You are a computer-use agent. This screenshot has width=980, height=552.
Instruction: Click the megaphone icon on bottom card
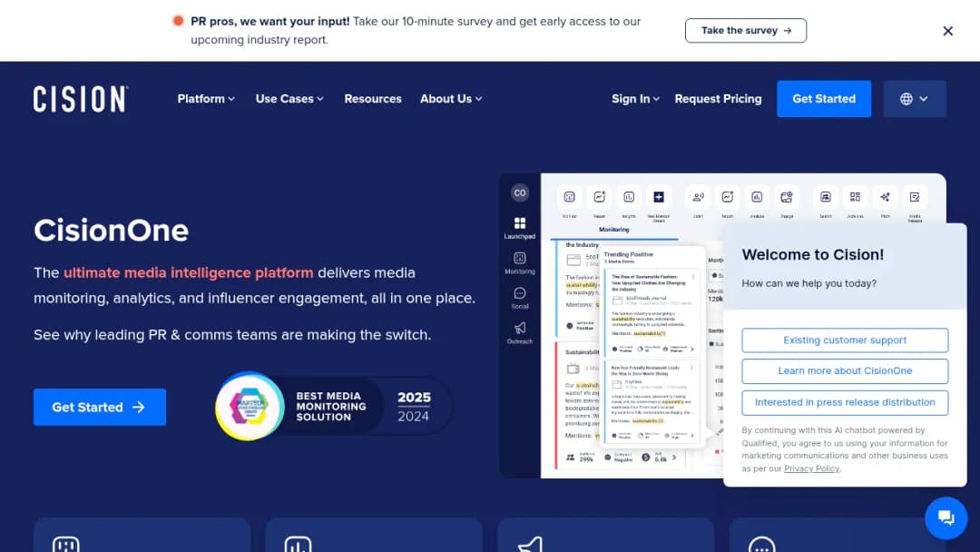tap(531, 545)
